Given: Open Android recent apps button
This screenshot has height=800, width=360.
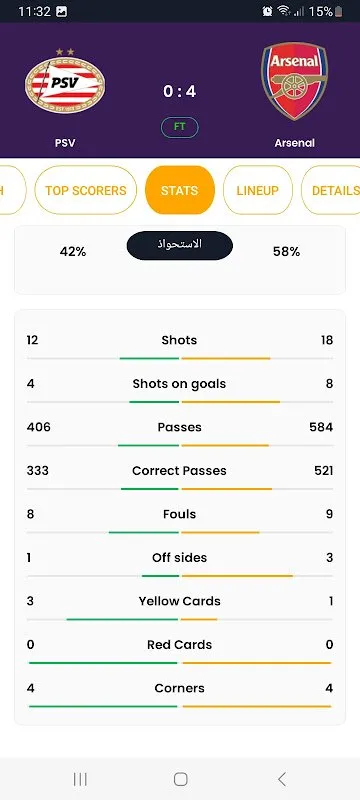Looking at the screenshot, I should click(x=80, y=779).
